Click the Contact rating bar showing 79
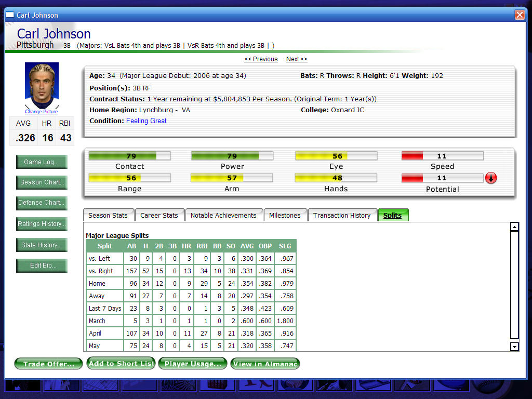The width and height of the screenshot is (532, 399). [x=129, y=156]
